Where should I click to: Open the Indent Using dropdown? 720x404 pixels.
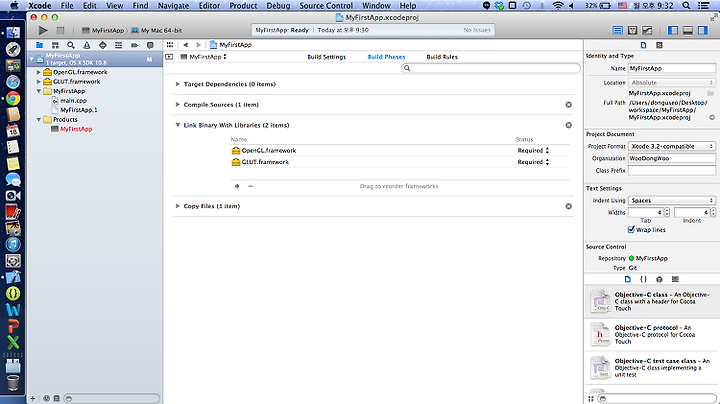click(x=672, y=201)
